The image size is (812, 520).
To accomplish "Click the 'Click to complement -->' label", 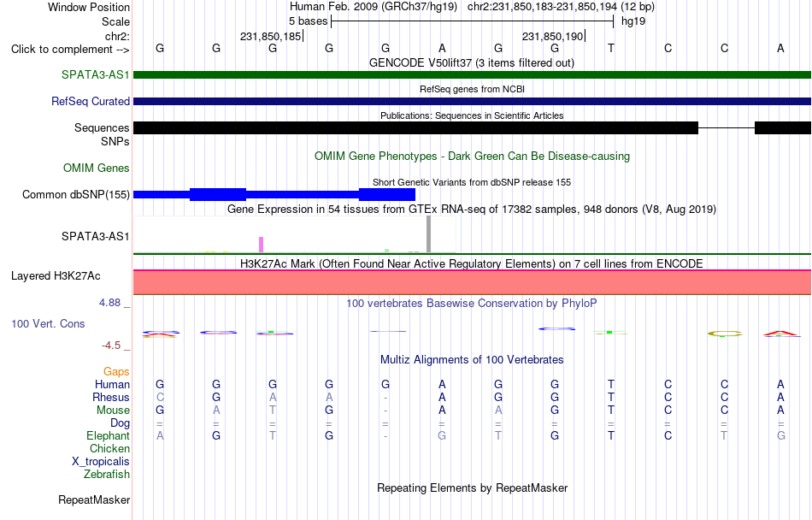I will tap(70, 50).
